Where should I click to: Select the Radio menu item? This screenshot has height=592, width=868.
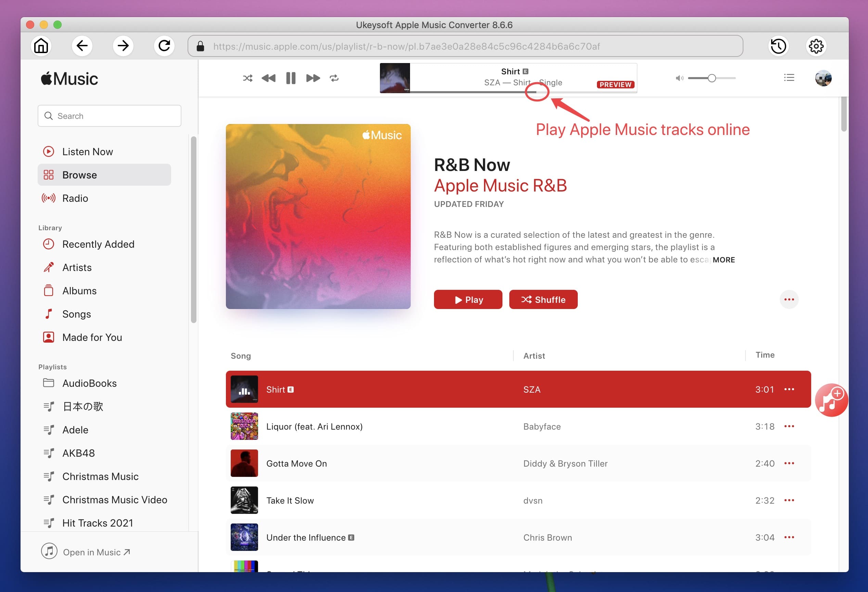pos(75,197)
